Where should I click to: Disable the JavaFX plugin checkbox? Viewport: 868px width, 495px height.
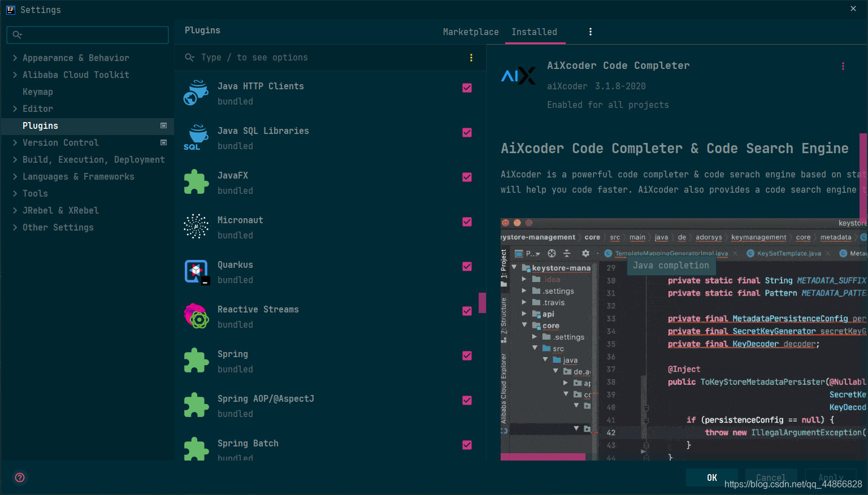467,177
